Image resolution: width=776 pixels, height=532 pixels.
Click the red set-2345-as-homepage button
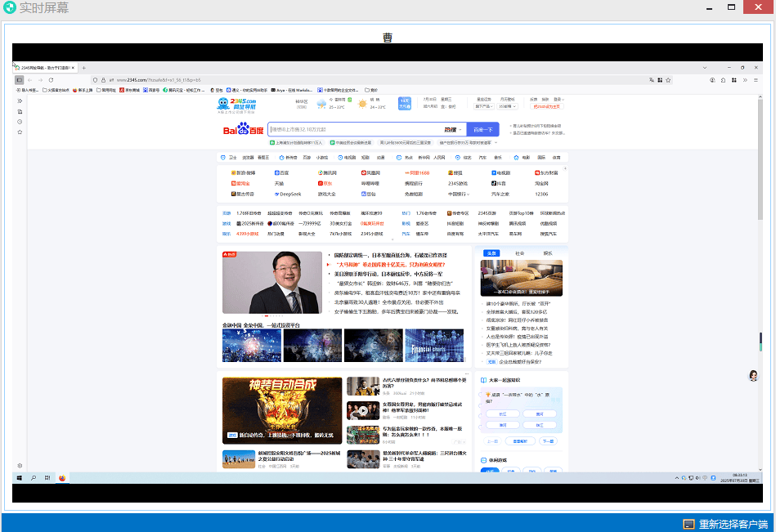(547, 106)
